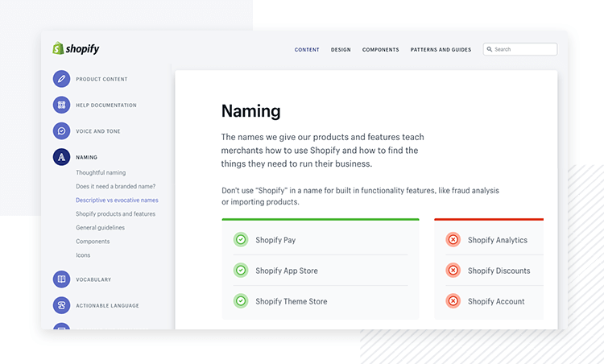Select the Naming letter A icon
This screenshot has height=364, width=604.
coord(61,157)
